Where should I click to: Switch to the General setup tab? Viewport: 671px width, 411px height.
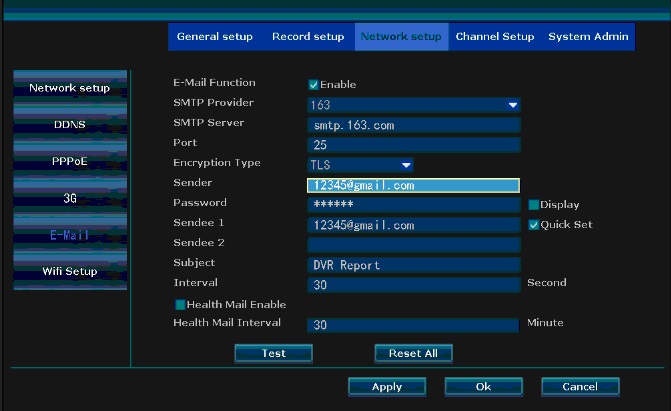(214, 37)
